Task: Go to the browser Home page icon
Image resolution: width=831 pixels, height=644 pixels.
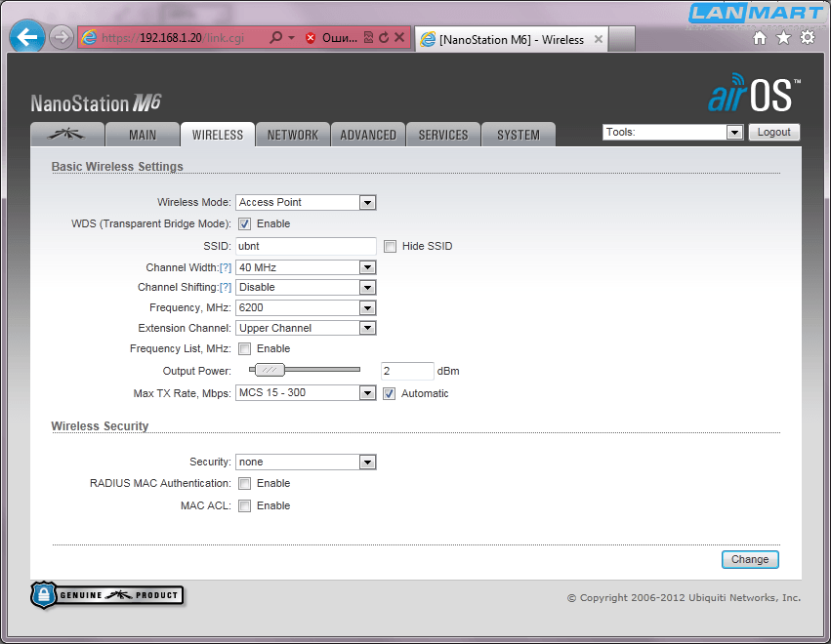Action: [760, 38]
